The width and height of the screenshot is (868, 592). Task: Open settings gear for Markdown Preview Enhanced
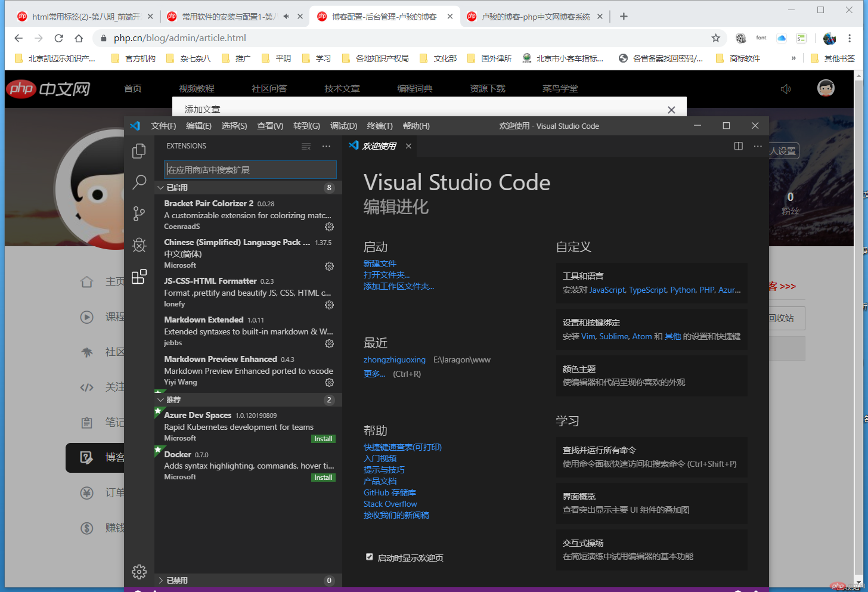coord(329,382)
